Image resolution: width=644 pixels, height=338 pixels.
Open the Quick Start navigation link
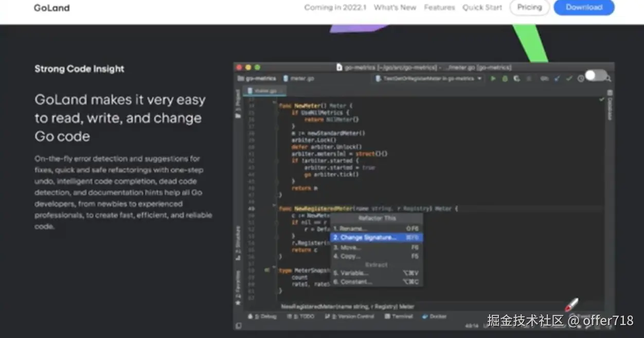482,8
